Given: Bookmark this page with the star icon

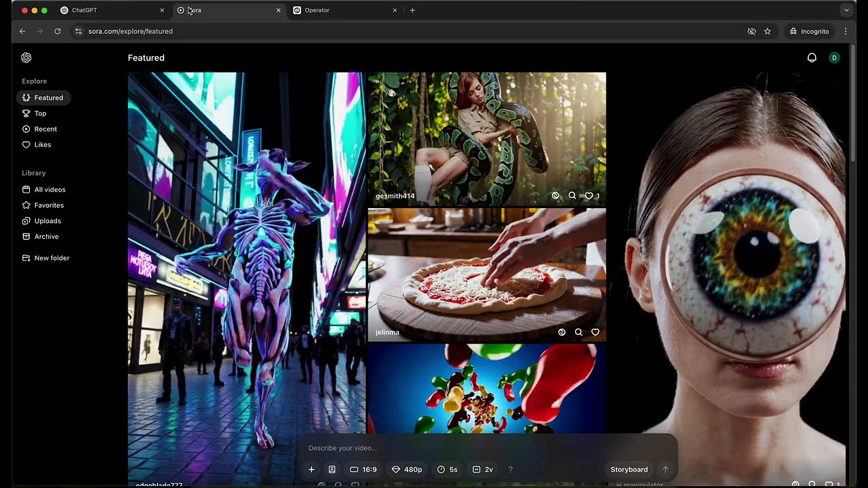Looking at the screenshot, I should (768, 31).
